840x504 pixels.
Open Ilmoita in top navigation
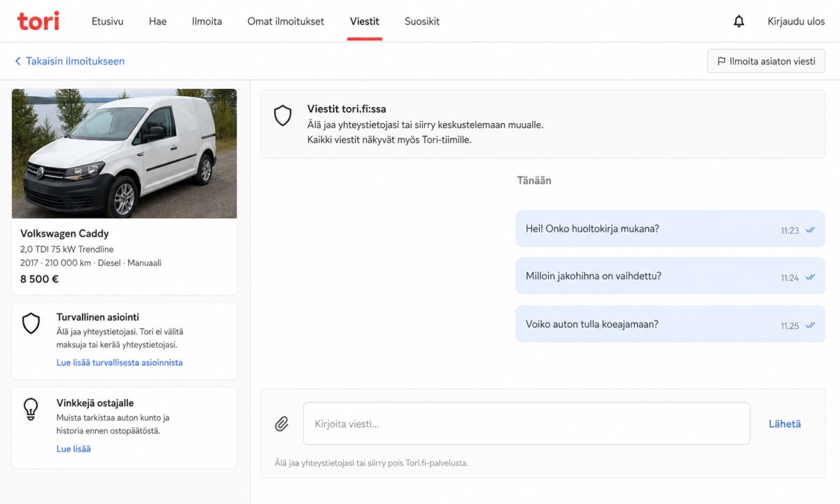coord(207,22)
